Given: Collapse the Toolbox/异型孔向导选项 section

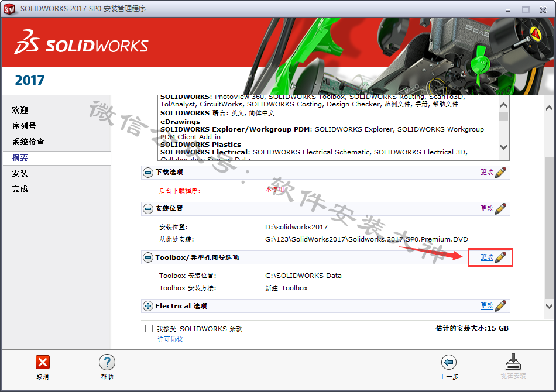Looking at the screenshot, I should pyautogui.click(x=148, y=257).
